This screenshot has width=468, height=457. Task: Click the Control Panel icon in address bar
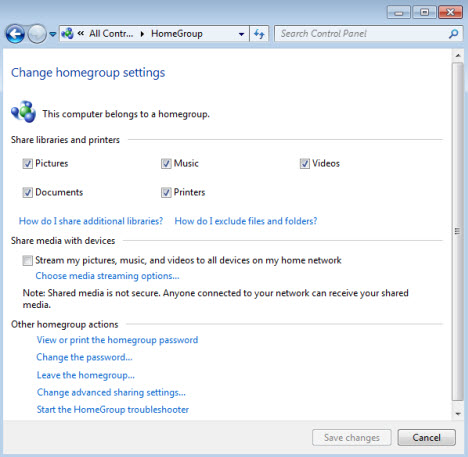point(67,34)
